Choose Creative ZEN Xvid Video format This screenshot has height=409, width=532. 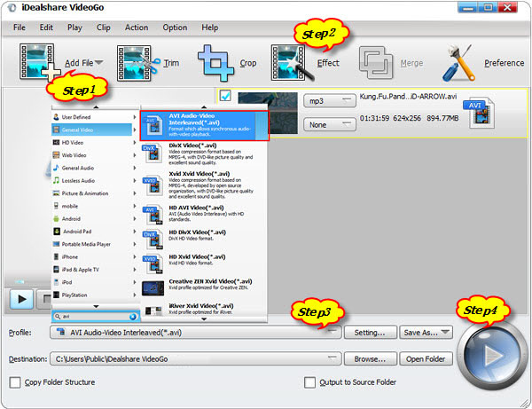[204, 287]
